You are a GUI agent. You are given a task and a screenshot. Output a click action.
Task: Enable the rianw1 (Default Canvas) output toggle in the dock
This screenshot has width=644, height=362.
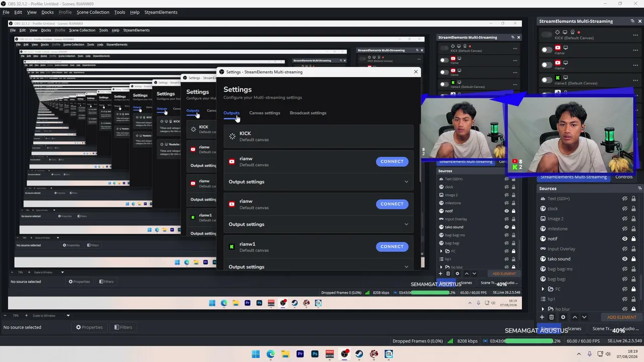click(x=547, y=80)
